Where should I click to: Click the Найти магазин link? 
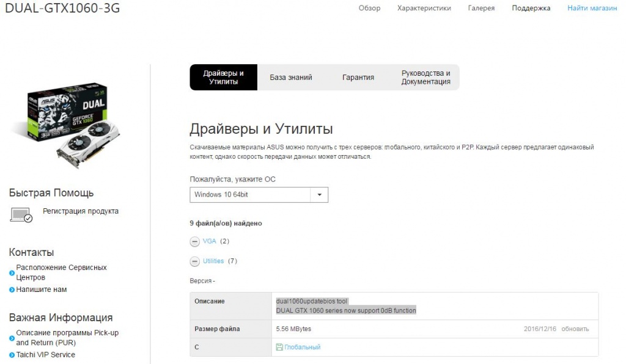(x=592, y=8)
